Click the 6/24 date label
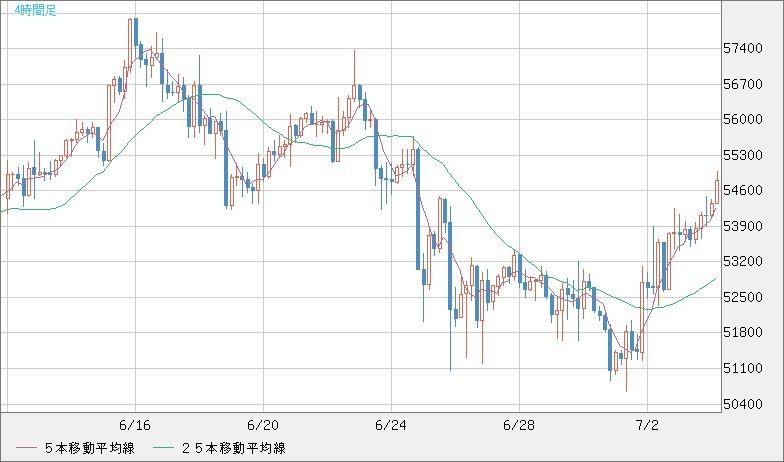784x462 pixels. coord(391,426)
